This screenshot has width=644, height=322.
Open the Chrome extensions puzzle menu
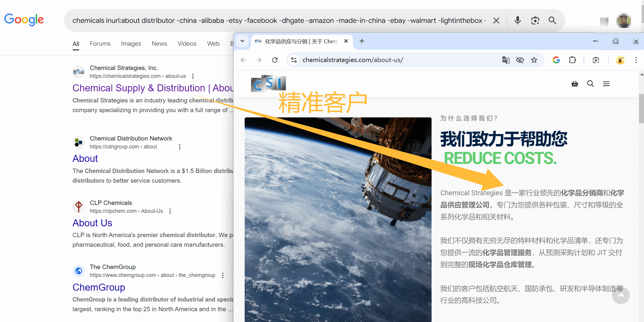click(x=572, y=60)
